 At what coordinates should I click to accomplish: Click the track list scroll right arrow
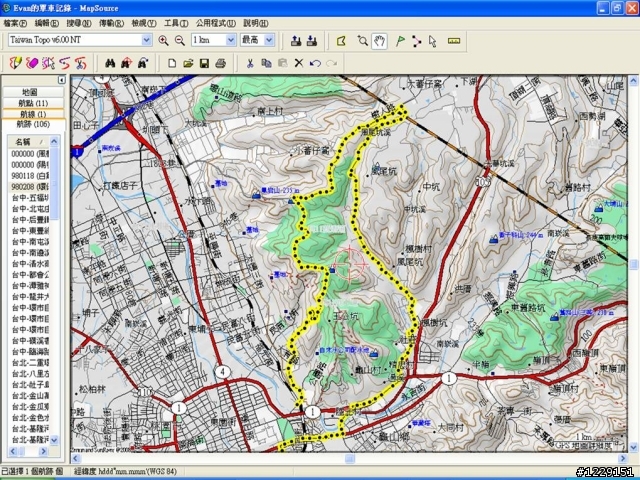click(x=43, y=451)
